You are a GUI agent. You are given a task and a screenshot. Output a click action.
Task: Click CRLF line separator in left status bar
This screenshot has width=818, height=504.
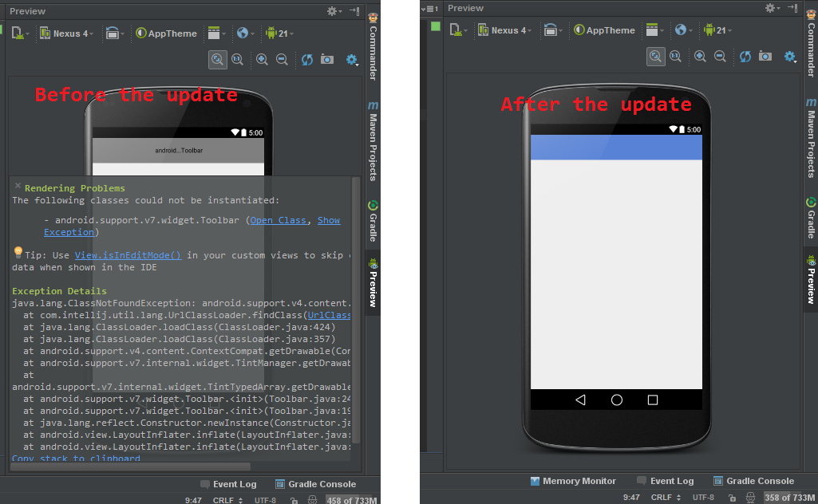point(227,500)
